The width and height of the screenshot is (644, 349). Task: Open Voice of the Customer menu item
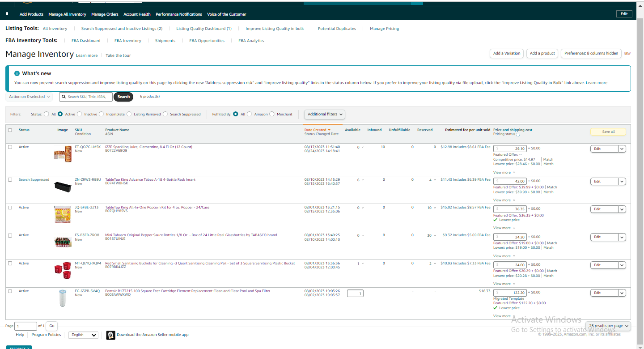[x=227, y=14]
